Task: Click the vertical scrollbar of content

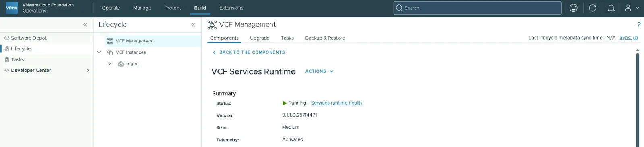Action: pos(638,99)
